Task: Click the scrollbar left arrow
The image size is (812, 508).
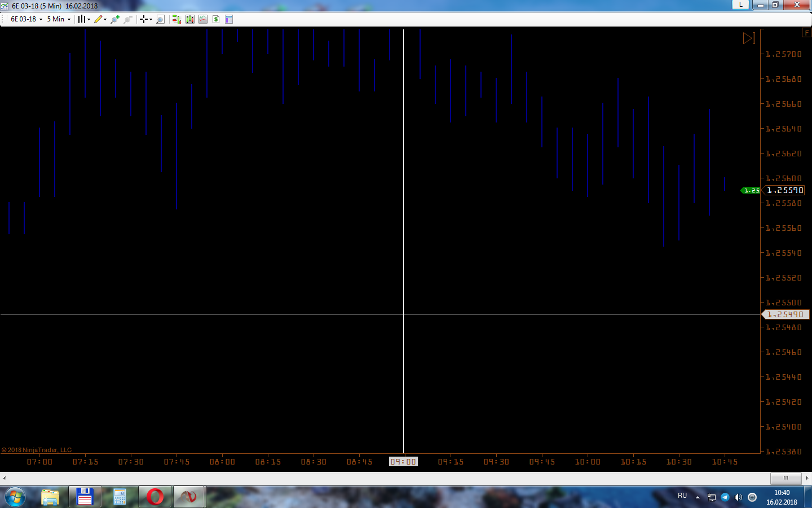Action: [5, 478]
